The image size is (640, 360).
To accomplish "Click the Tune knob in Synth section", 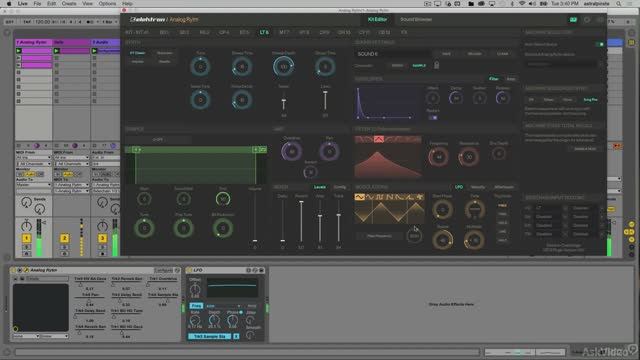I will point(200,67).
